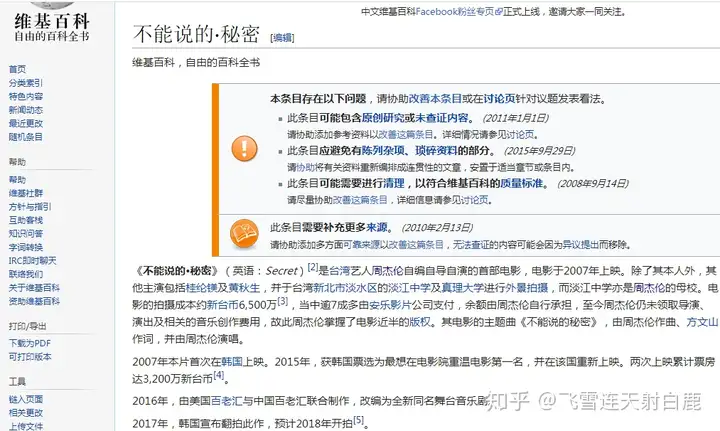The image size is (720, 431).
Task: Open the 陈列杂项、琐碎资料 link
Action: pos(409,151)
